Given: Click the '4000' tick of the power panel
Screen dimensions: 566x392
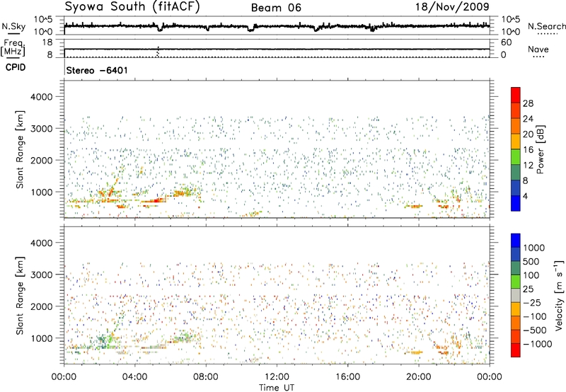Looking at the screenshot, I should coord(41,97).
